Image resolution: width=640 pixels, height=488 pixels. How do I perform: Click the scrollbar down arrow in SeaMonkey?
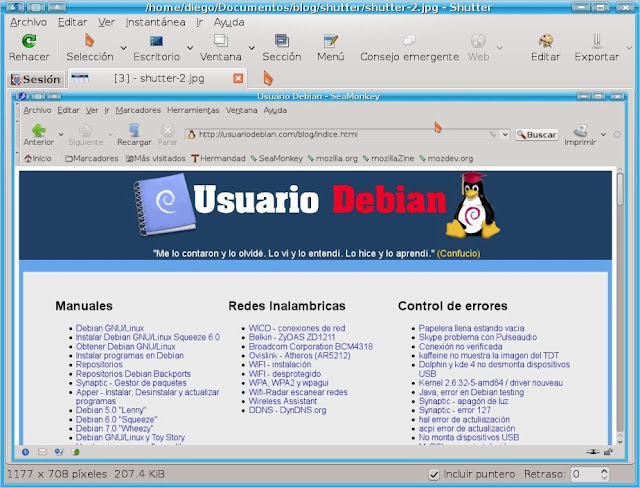click(620, 441)
